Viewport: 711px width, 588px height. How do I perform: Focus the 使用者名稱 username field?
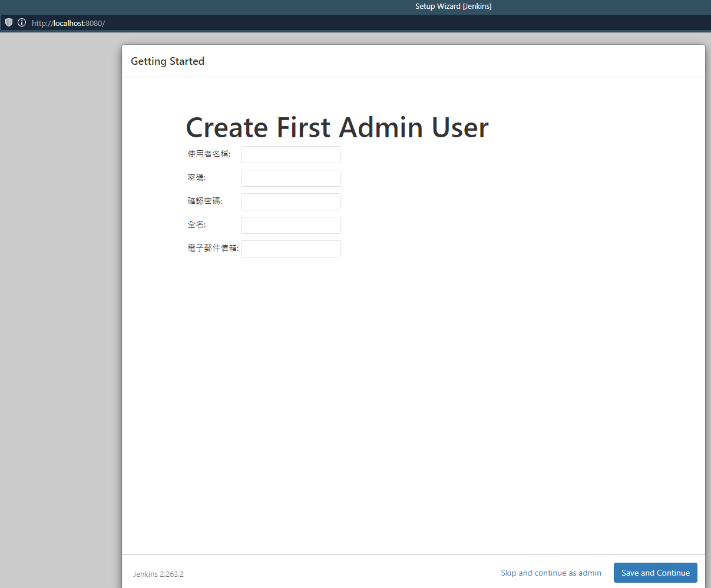tap(291, 154)
